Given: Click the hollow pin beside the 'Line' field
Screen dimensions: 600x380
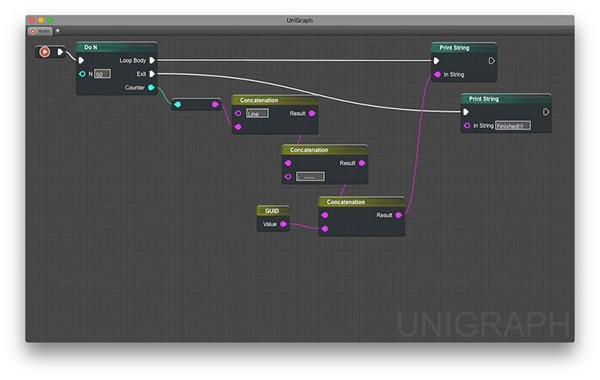Looking at the screenshot, I should click(238, 114).
